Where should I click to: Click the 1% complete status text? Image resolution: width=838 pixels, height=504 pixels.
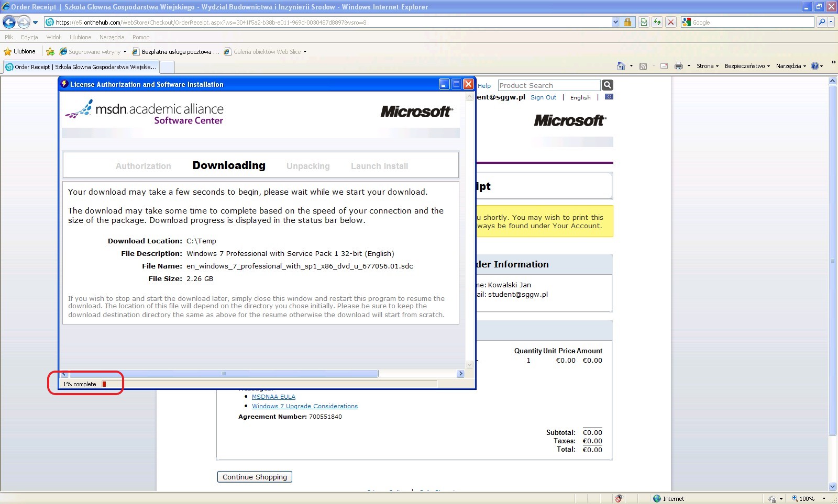click(x=80, y=384)
